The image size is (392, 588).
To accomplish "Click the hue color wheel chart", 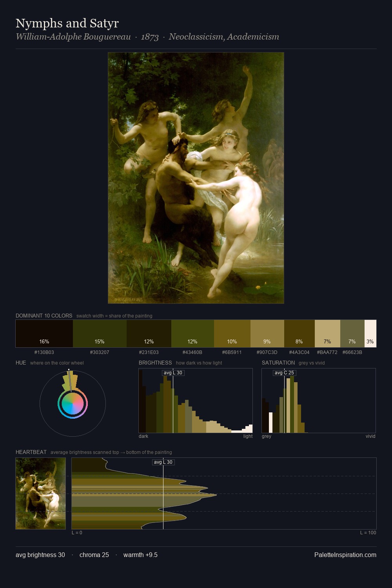I will pyautogui.click(x=73, y=403).
